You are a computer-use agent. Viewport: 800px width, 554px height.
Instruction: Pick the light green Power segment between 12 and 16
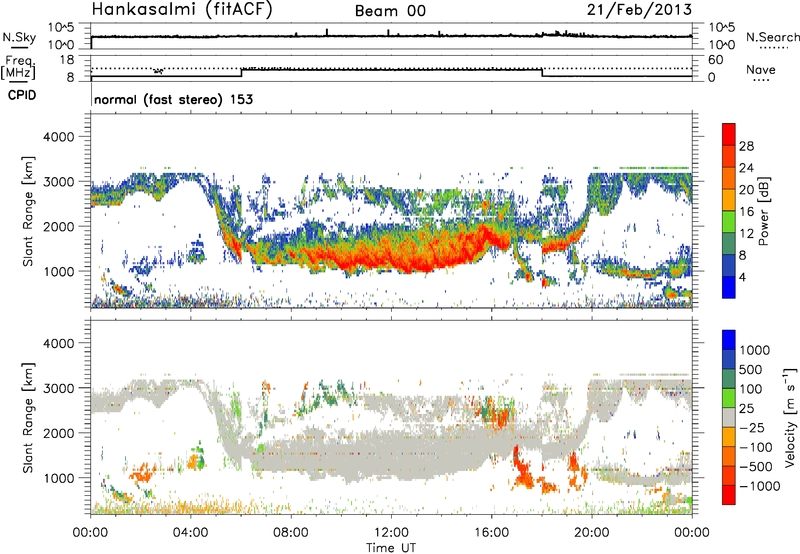(x=729, y=222)
